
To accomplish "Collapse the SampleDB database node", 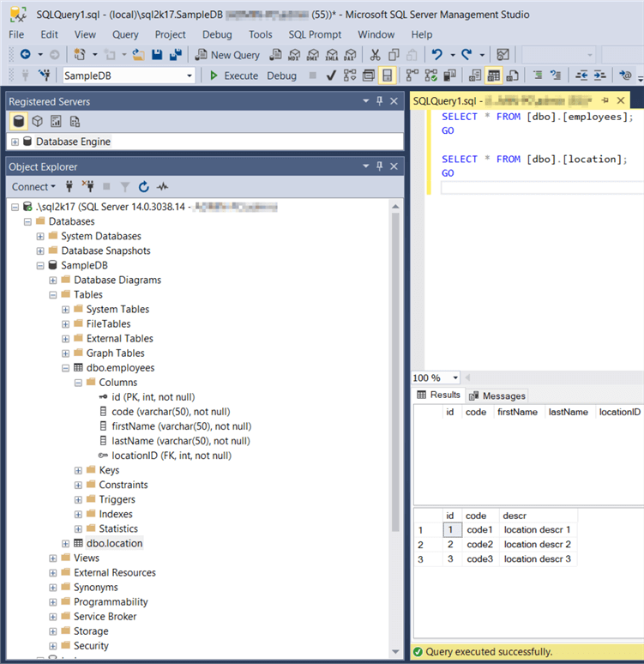I will click(40, 266).
